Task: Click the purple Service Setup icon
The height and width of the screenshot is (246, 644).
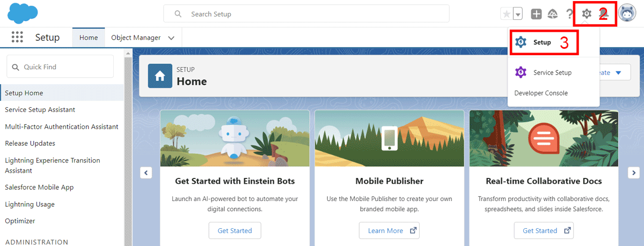Action: (x=521, y=72)
